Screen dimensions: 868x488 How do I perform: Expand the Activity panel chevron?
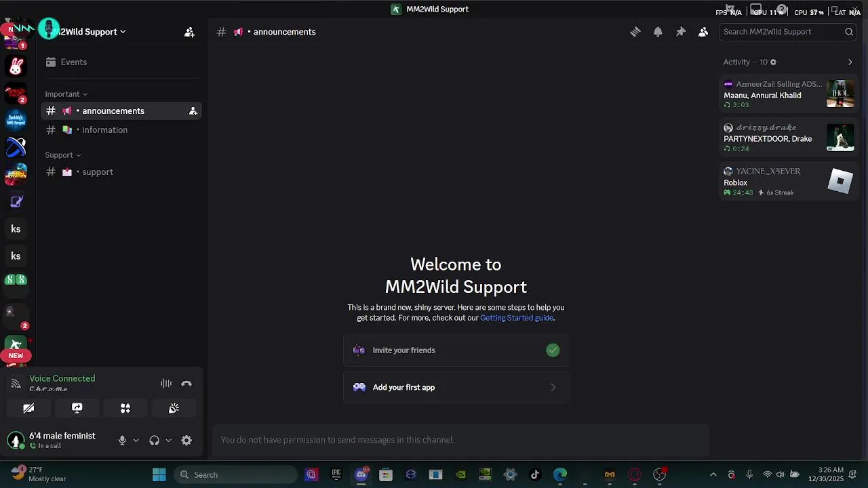pyautogui.click(x=850, y=62)
